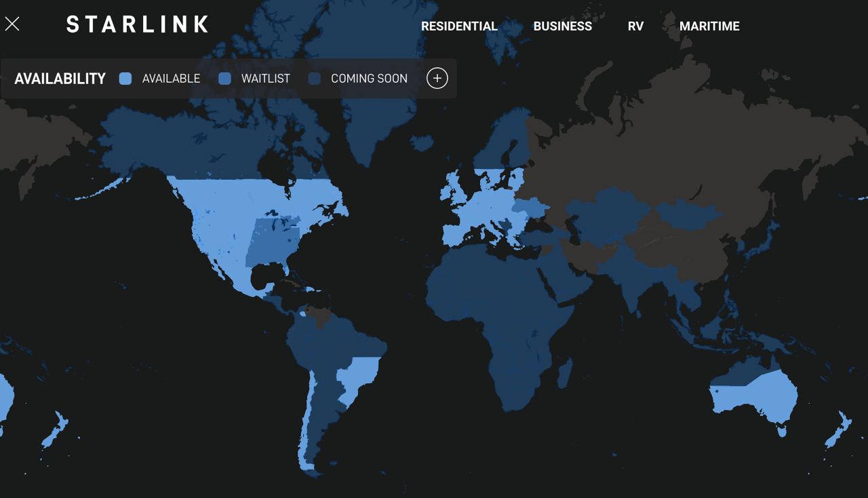868x498 pixels.
Task: Click Russia's grey unavailable region
Action: coord(678,136)
